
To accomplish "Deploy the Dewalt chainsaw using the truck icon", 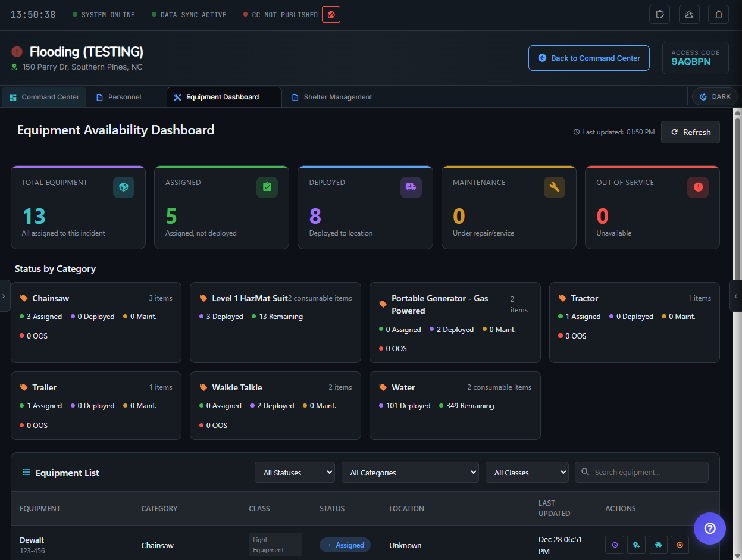I will click(658, 545).
